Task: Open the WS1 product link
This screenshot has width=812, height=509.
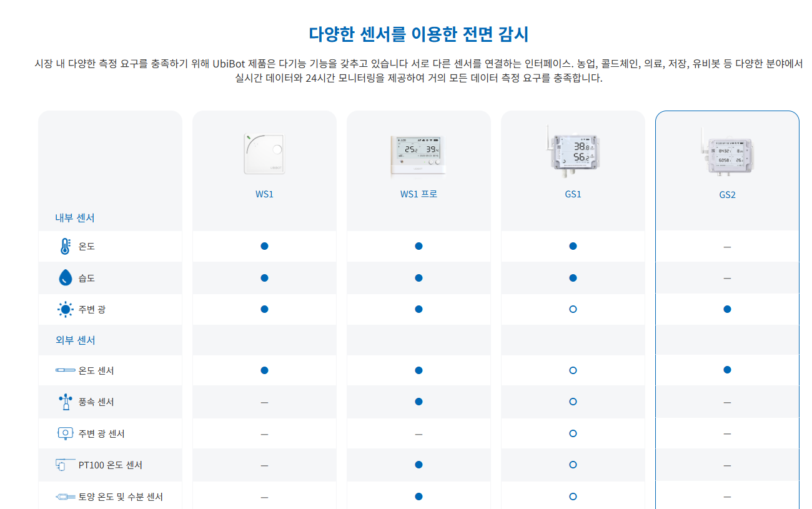Action: tap(264, 194)
